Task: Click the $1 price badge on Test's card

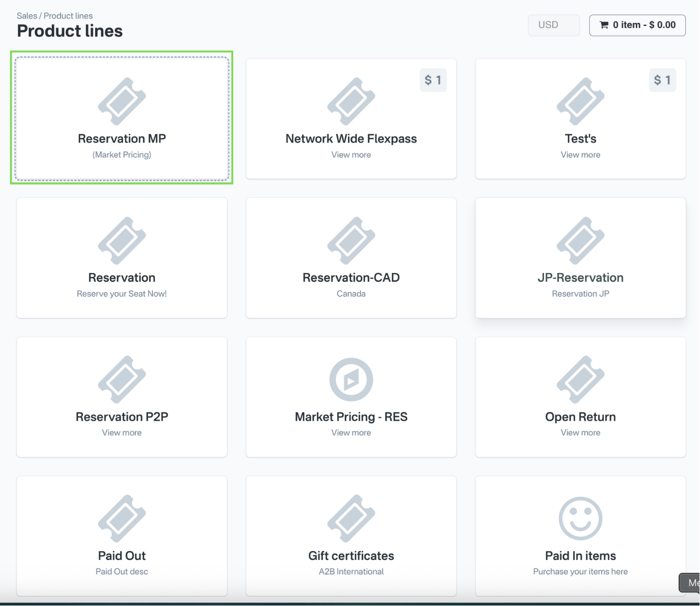Action: click(662, 80)
